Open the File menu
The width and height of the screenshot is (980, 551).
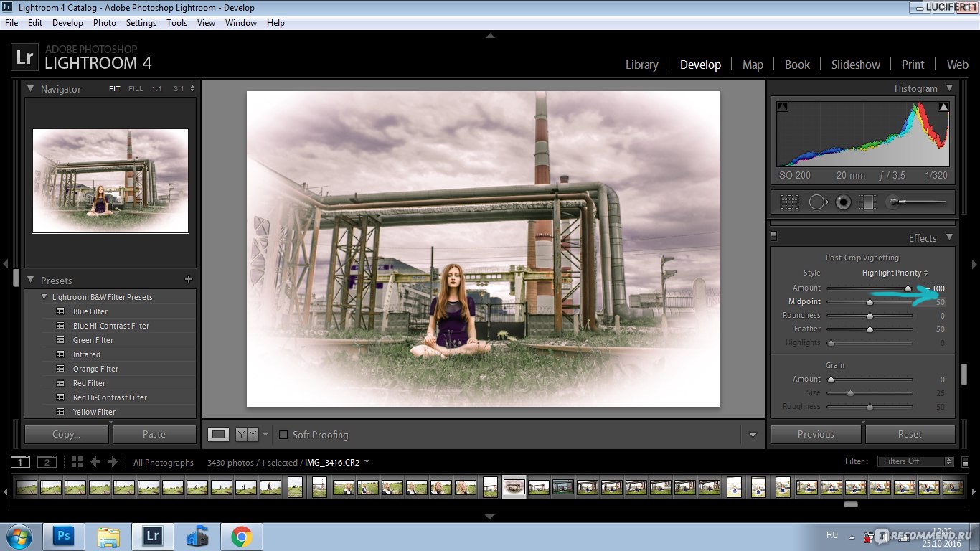click(11, 23)
